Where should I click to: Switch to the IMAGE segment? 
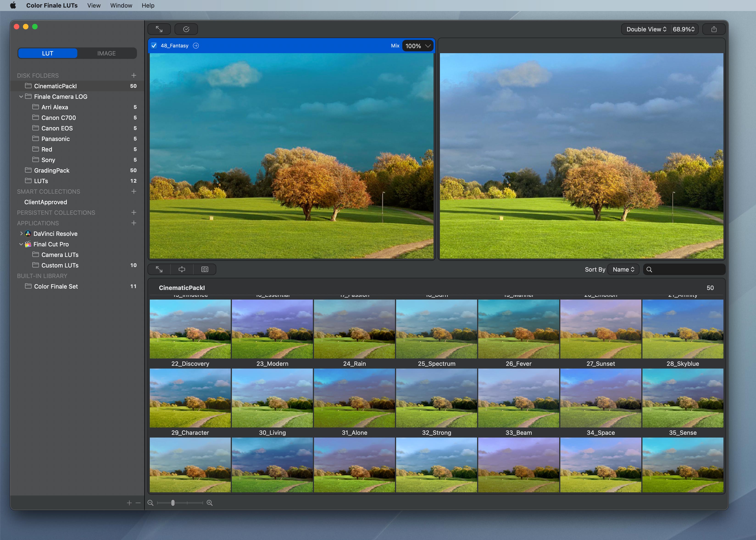tap(106, 53)
